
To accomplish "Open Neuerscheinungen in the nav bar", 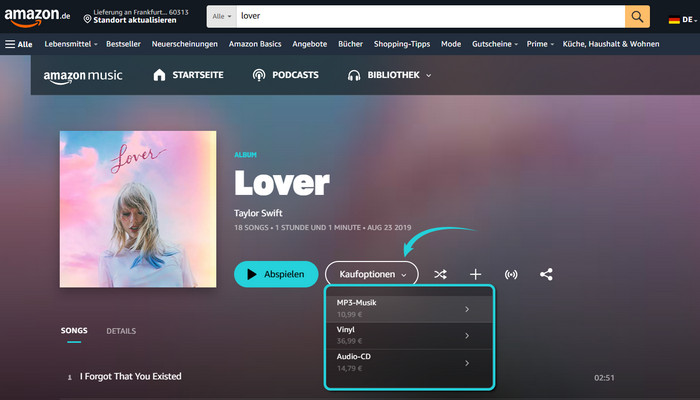I will click(184, 44).
